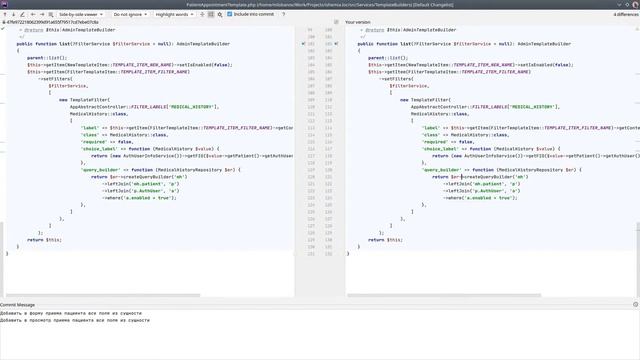640x360 pixels.
Task: Click the left pane horizontal scrollbar
Action: click(x=103, y=295)
